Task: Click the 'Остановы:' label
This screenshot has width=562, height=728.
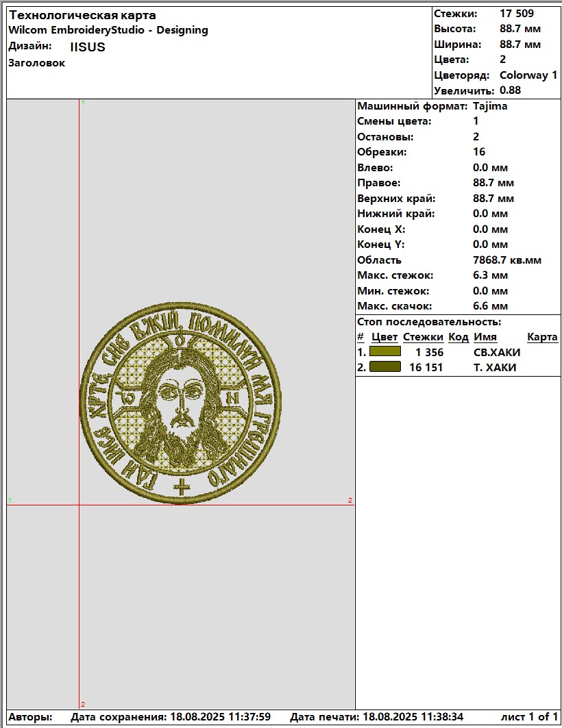Action: click(x=385, y=137)
